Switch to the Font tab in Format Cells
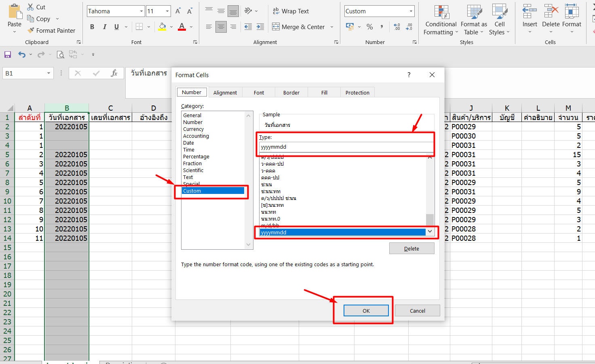 [x=259, y=93]
